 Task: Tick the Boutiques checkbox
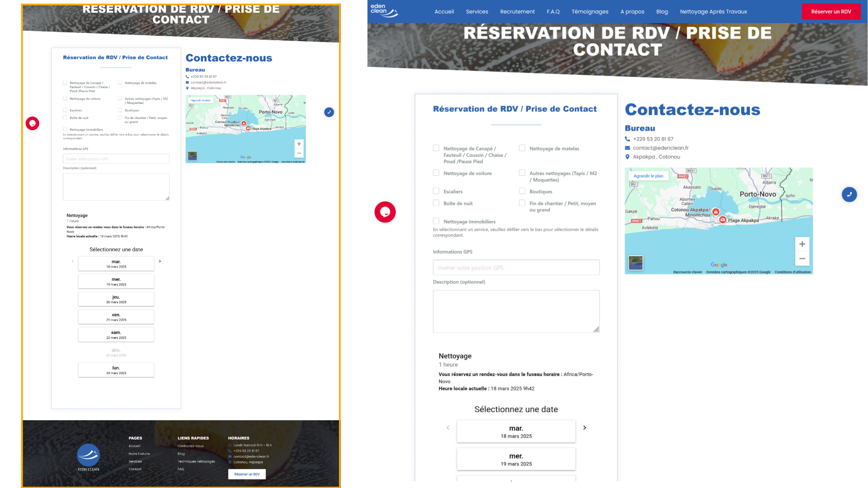[x=522, y=191]
